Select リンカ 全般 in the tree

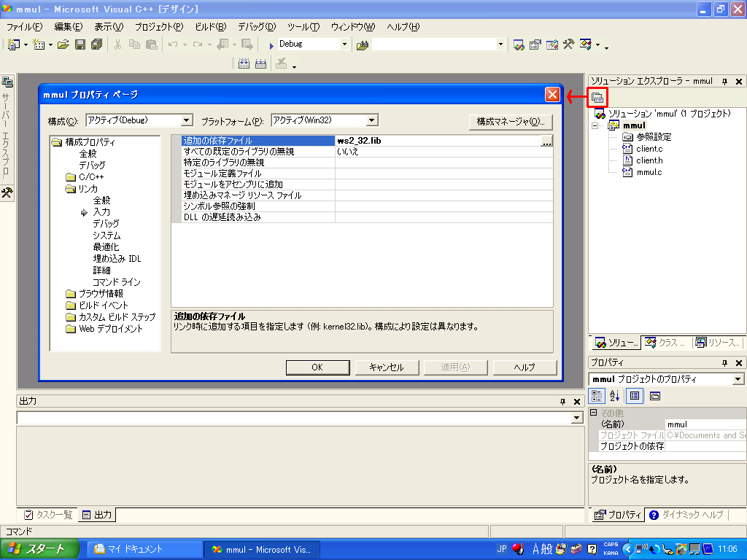click(x=101, y=201)
